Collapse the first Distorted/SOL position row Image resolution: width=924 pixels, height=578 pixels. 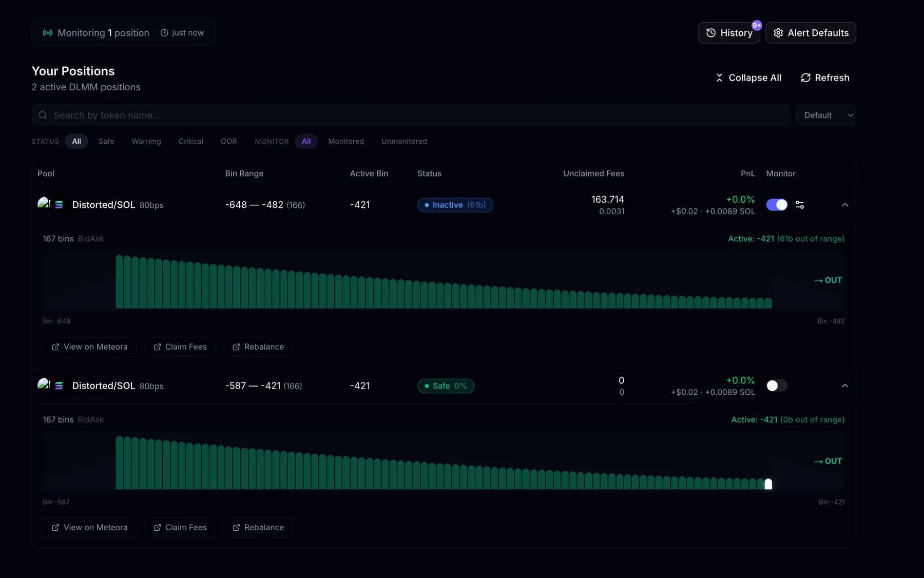845,205
